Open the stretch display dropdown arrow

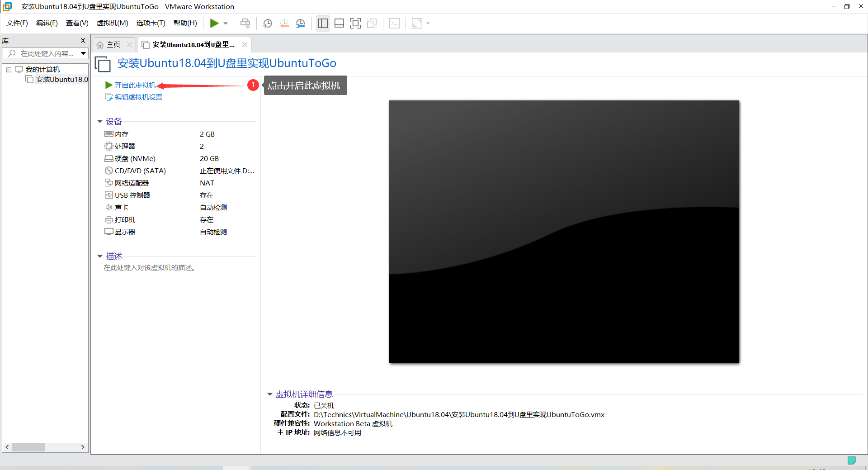click(x=428, y=24)
